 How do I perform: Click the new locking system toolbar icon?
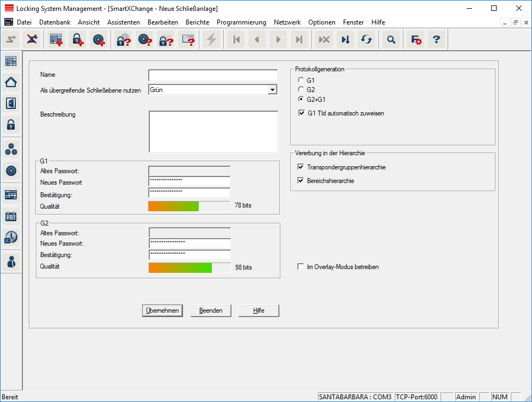56,40
